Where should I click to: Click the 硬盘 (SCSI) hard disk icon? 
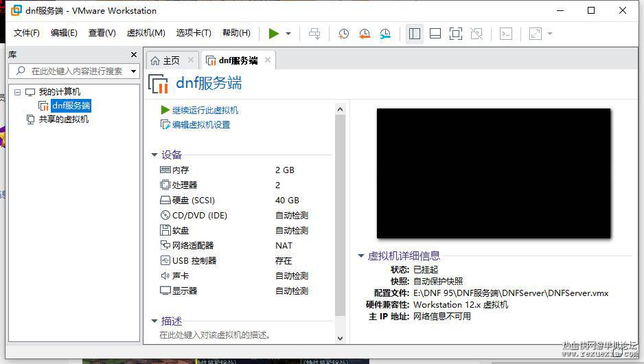(165, 200)
